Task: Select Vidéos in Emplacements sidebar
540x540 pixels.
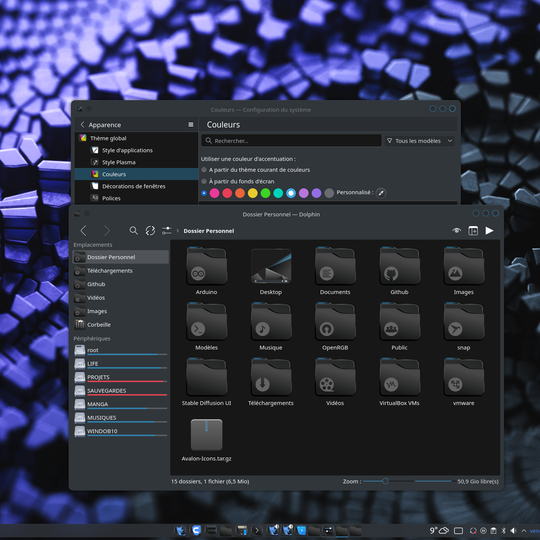Action: 121,298
